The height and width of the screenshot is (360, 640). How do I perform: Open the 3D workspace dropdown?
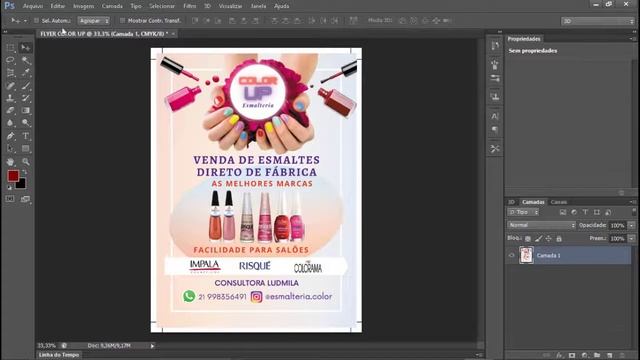(x=598, y=21)
